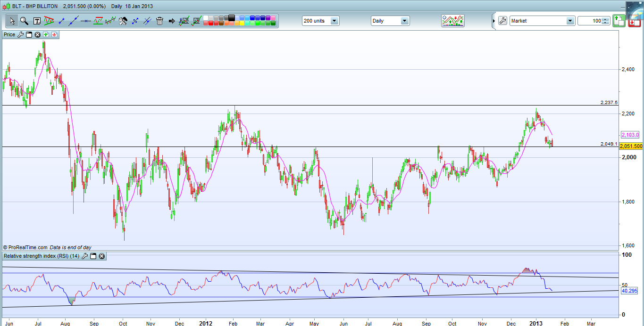Open the Market order type dropdown

point(570,21)
